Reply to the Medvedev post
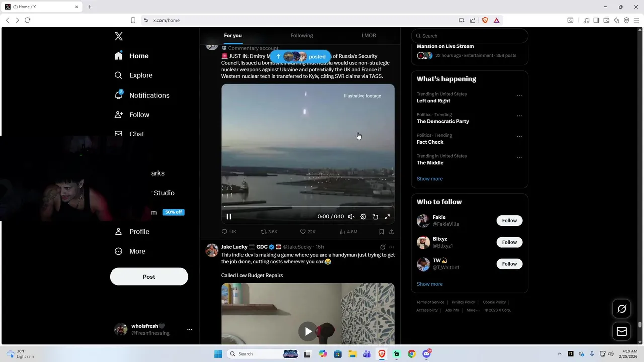The image size is (644, 362). pyautogui.click(x=229, y=232)
